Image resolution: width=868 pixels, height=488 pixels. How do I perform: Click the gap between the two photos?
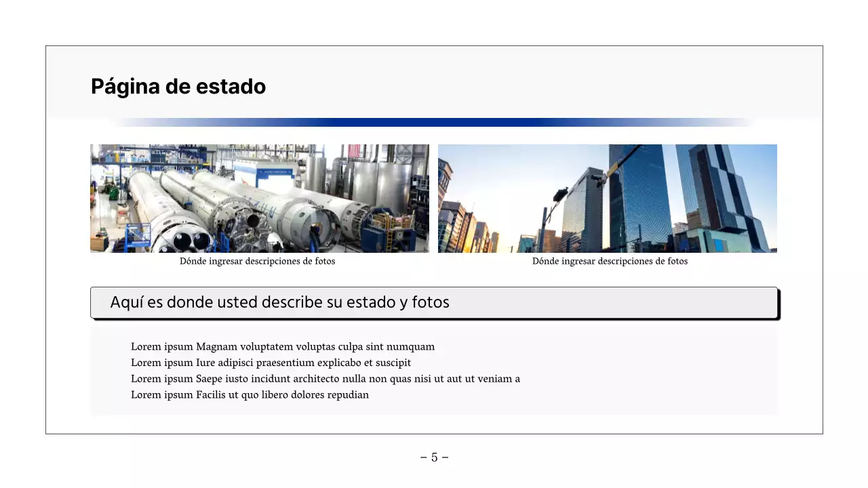point(433,198)
